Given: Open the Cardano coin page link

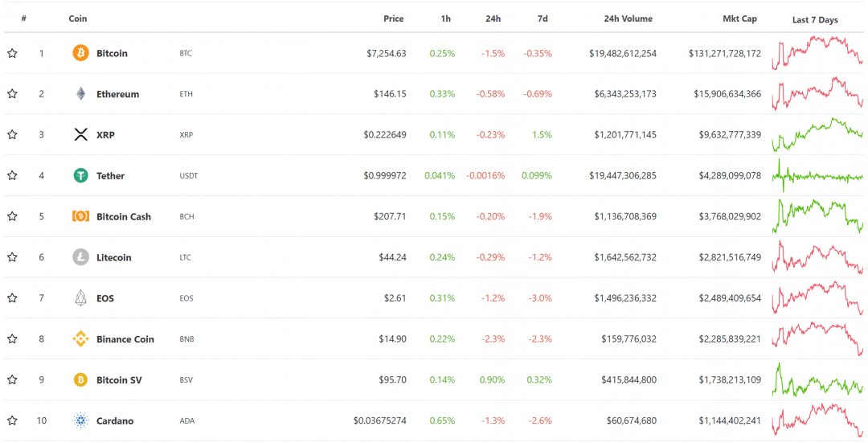Looking at the screenshot, I should click(x=115, y=420).
